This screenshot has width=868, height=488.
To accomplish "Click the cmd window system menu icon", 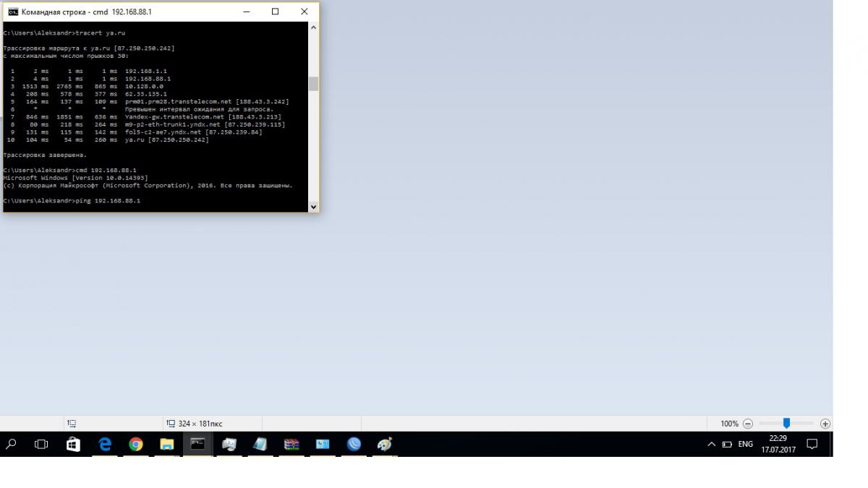I will 12,12.
